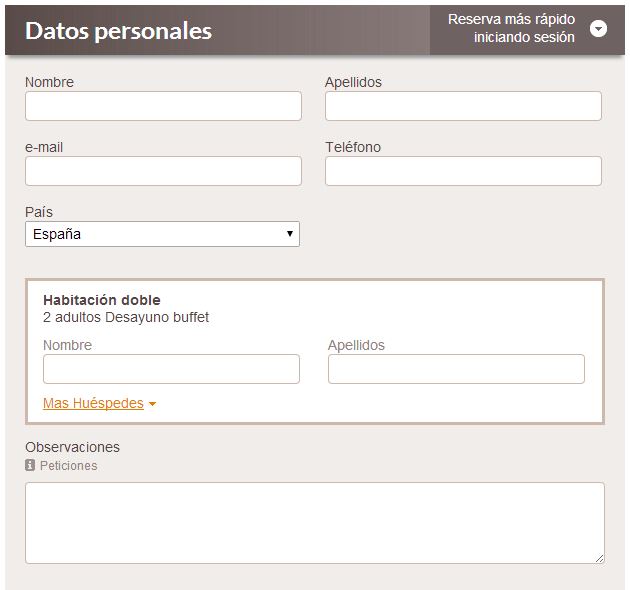Grab the Observaciones textarea resize handle
Screen dimensions: 630x590
[599, 558]
